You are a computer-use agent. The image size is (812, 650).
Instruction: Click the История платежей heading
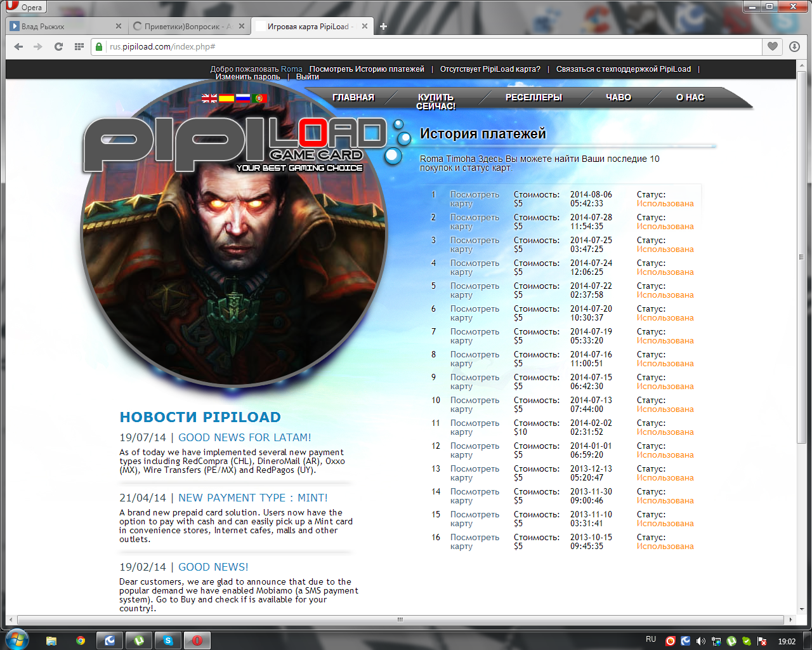coord(483,134)
